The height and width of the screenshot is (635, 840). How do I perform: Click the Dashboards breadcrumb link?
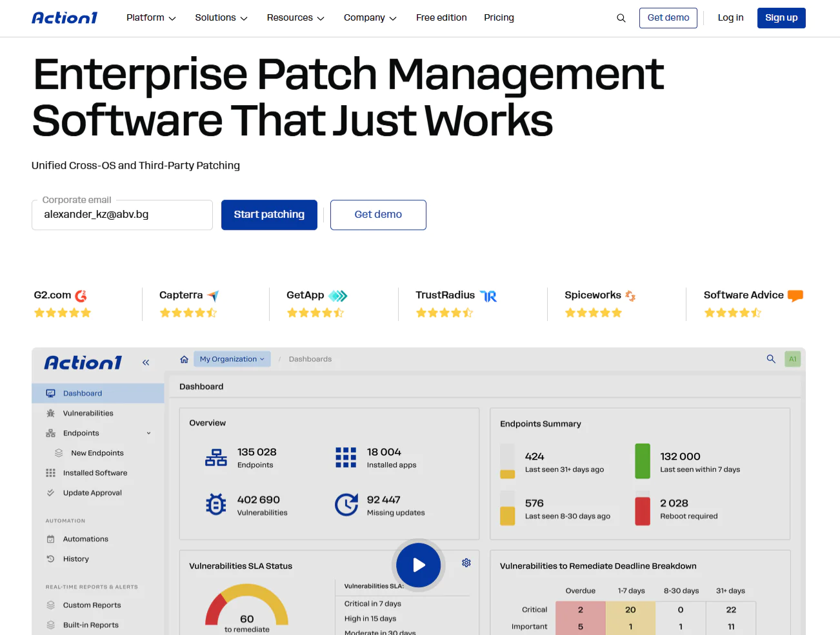[310, 359]
